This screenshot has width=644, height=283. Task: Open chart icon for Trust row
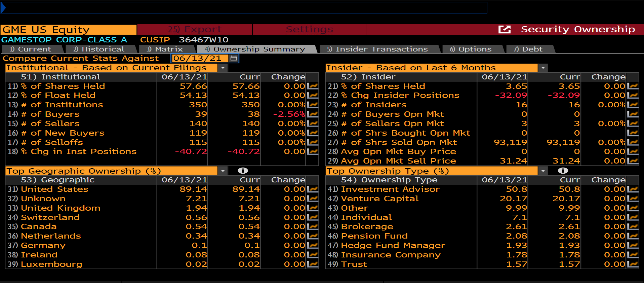(x=633, y=264)
